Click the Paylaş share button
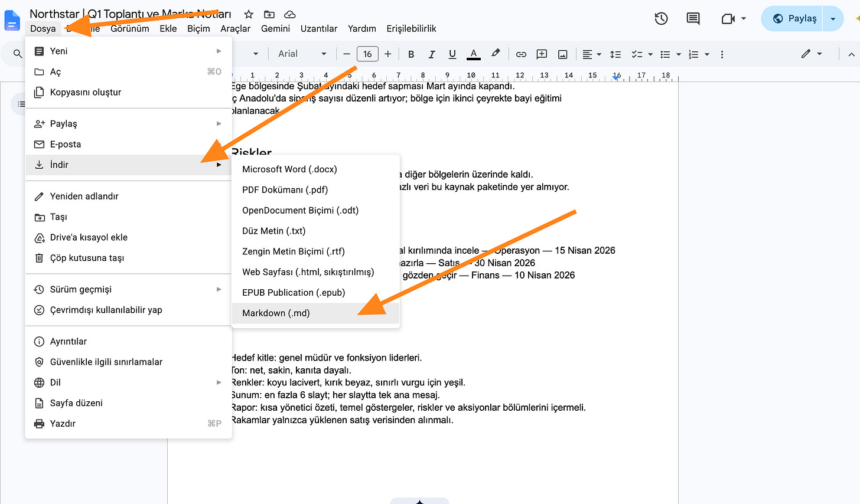This screenshot has height=504, width=860. 794,18
